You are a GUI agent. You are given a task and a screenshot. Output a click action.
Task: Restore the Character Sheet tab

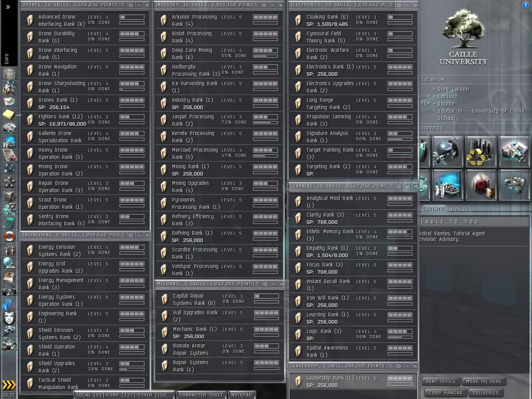coord(201,395)
